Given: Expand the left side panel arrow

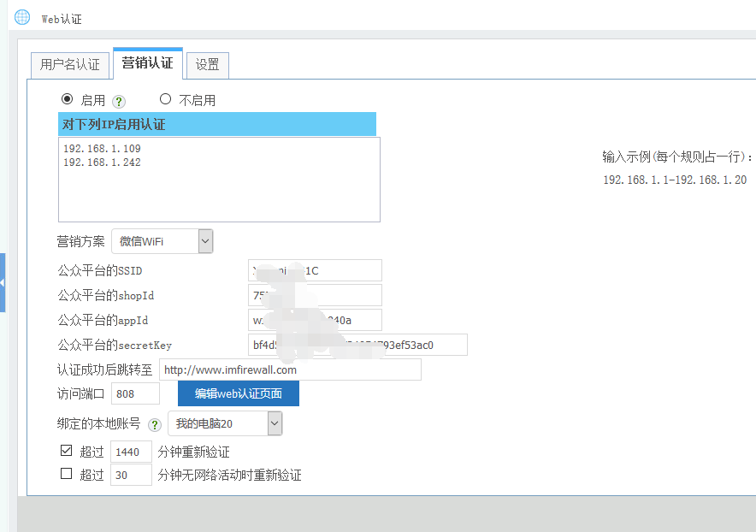Looking at the screenshot, I should pos(3,282).
